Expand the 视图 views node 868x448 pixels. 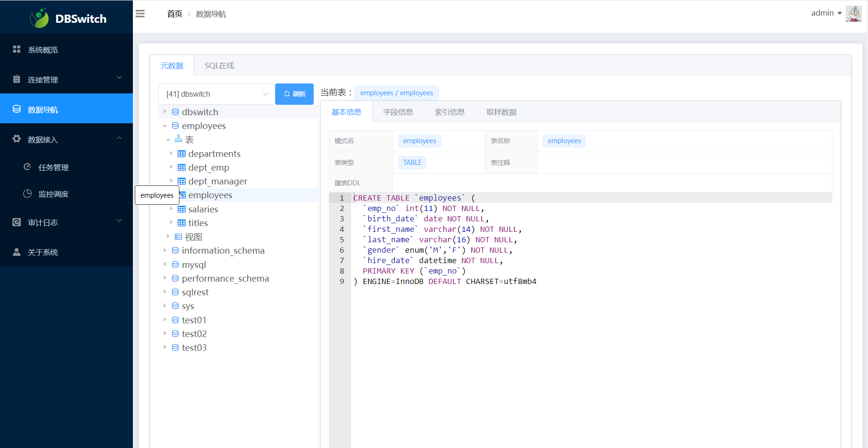coord(168,236)
